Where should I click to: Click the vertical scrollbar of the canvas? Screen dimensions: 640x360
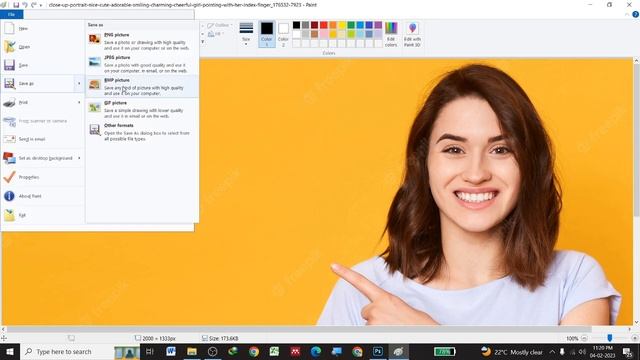click(x=636, y=140)
